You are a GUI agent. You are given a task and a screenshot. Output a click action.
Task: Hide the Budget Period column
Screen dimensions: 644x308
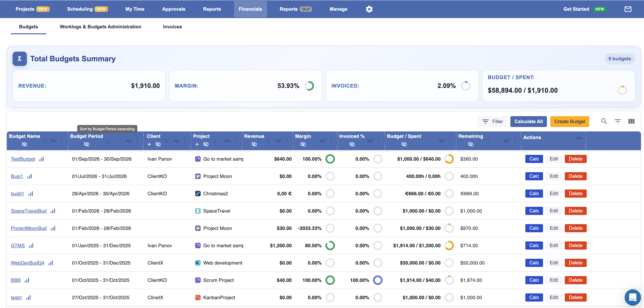pos(87,144)
